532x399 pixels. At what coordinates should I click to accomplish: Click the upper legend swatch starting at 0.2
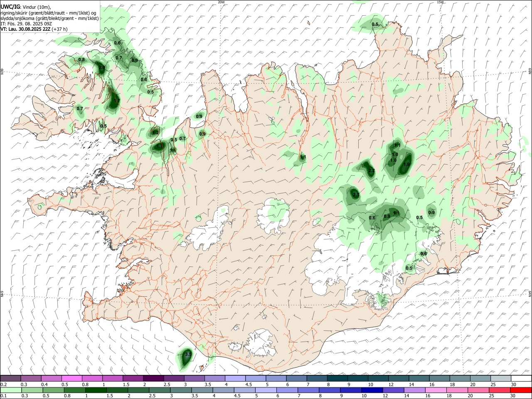point(10,378)
